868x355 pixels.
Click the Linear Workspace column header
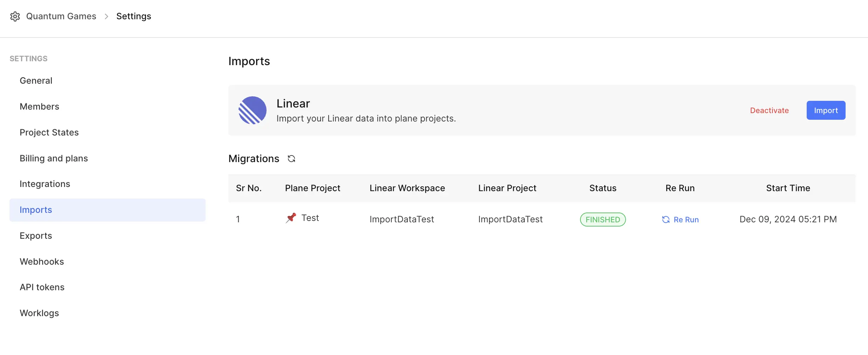[x=407, y=188]
